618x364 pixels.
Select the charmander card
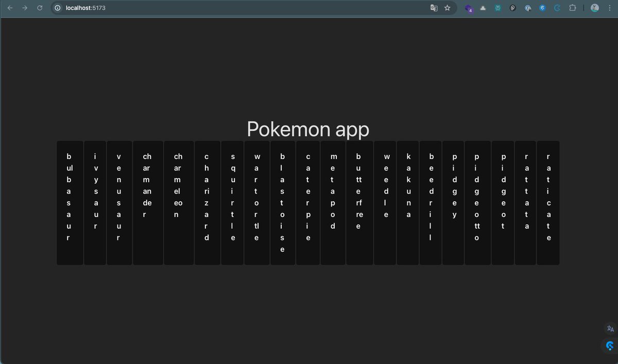click(148, 203)
